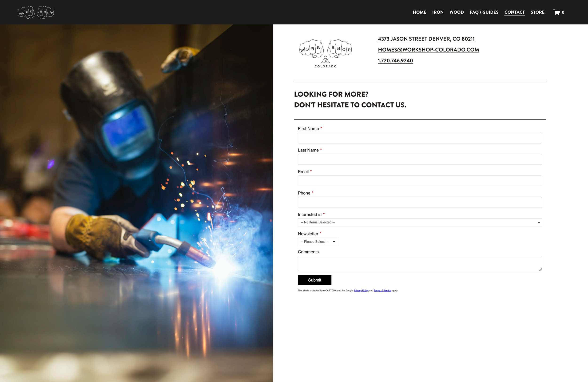
Task: Select the CONTACT nav item
Action: pyautogui.click(x=514, y=12)
